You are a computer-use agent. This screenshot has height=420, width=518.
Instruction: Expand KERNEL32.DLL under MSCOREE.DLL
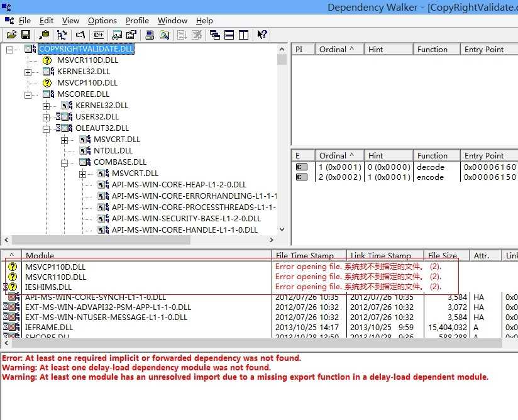click(x=47, y=106)
